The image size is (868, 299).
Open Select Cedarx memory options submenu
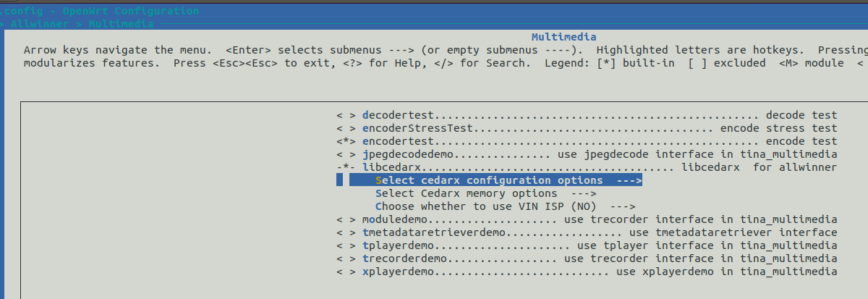(x=485, y=193)
